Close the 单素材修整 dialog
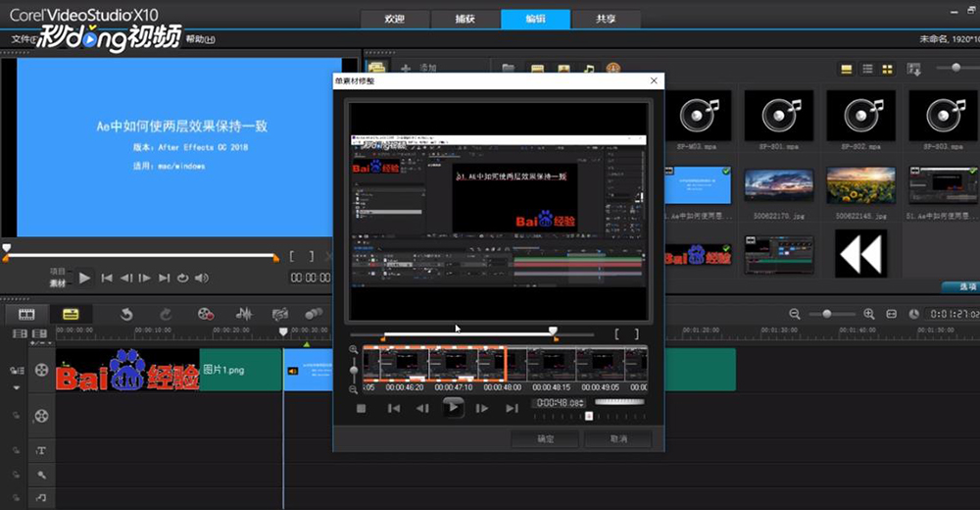This screenshot has height=510, width=980. [654, 80]
